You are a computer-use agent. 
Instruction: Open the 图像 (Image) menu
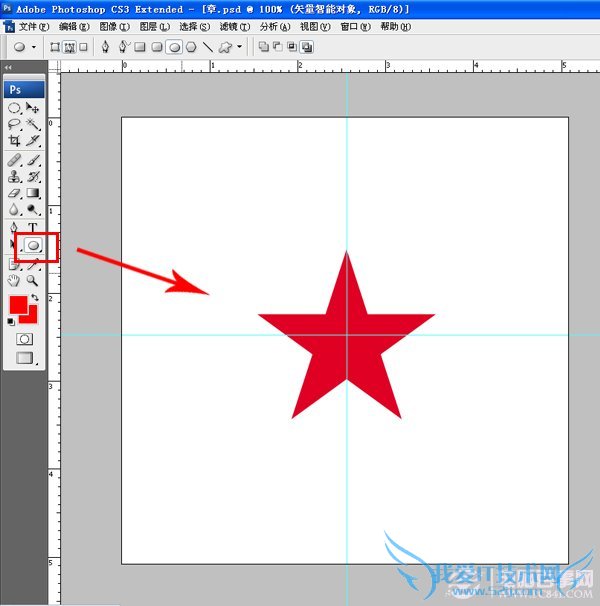click(114, 27)
